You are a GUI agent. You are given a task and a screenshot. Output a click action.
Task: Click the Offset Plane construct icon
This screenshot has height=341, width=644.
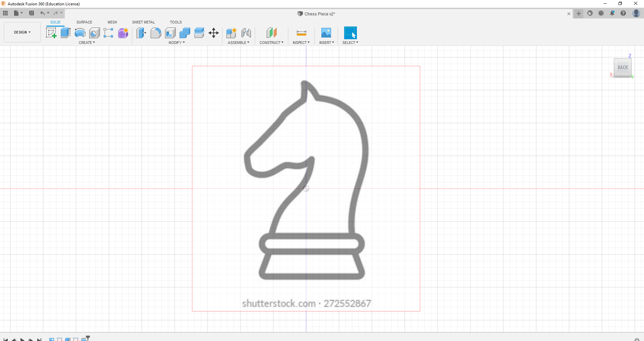pyautogui.click(x=272, y=33)
